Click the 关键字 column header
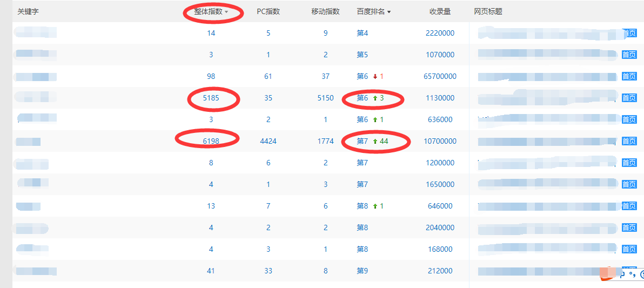The width and height of the screenshot is (644, 288). [x=28, y=12]
